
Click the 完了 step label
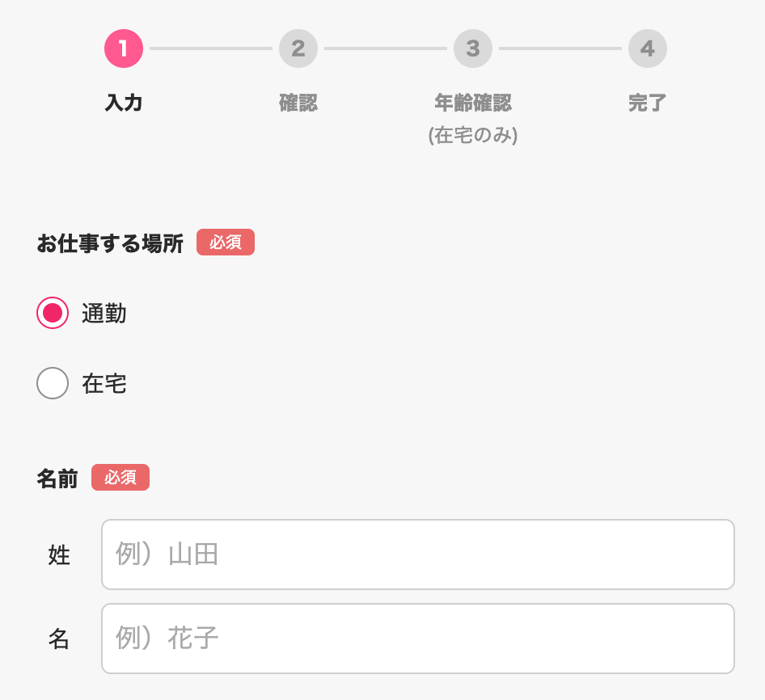648,103
